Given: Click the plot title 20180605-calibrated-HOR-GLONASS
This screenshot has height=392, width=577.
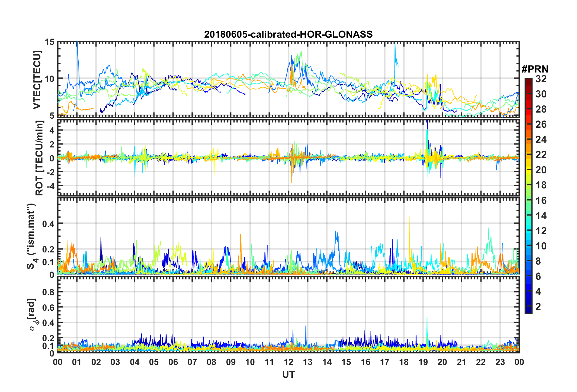Looking at the screenshot, I should (288, 34).
